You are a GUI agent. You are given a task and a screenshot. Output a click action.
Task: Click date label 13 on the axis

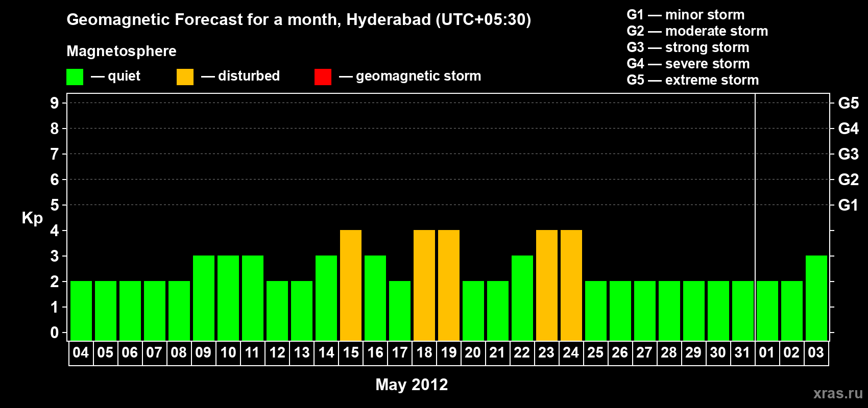[x=302, y=352]
